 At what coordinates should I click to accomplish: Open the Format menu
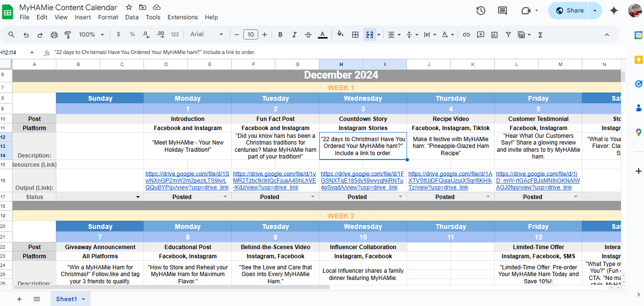(x=108, y=17)
